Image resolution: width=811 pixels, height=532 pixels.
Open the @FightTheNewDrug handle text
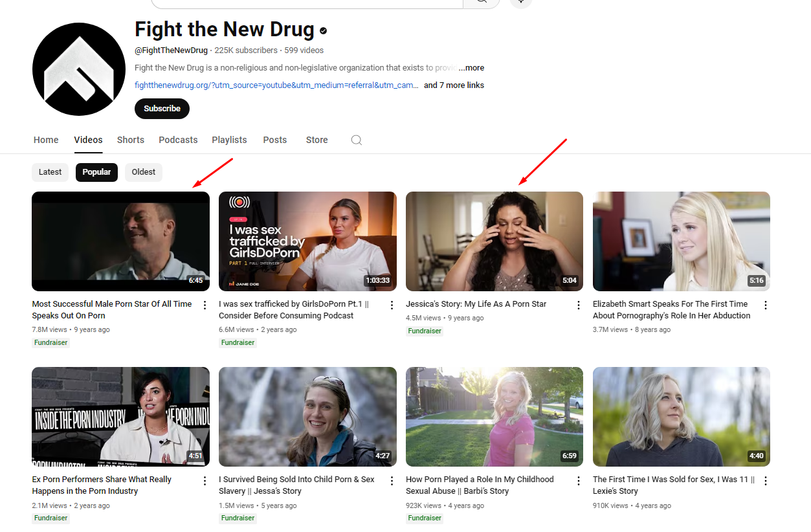[x=172, y=50]
